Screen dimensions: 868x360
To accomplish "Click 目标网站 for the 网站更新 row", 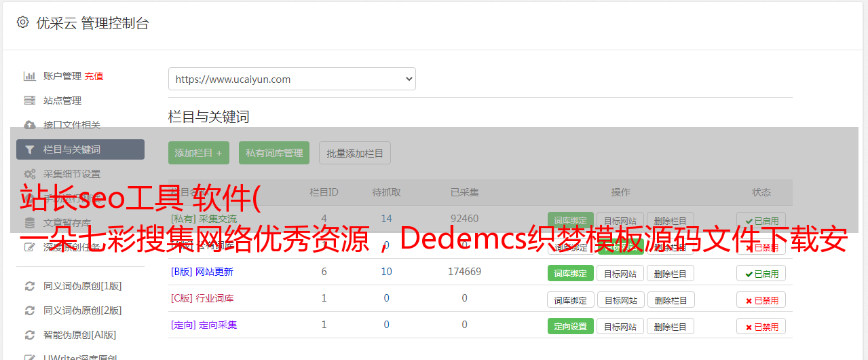I will coord(620,273).
